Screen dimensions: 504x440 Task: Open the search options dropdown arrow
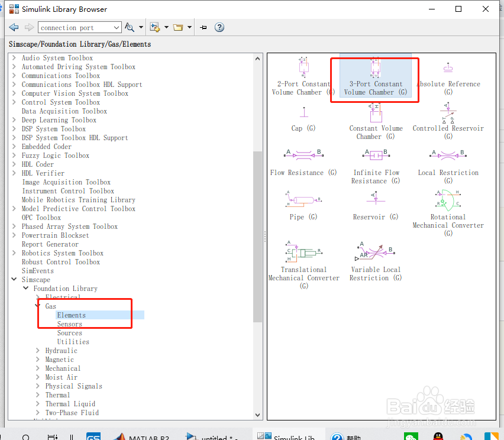pyautogui.click(x=141, y=27)
